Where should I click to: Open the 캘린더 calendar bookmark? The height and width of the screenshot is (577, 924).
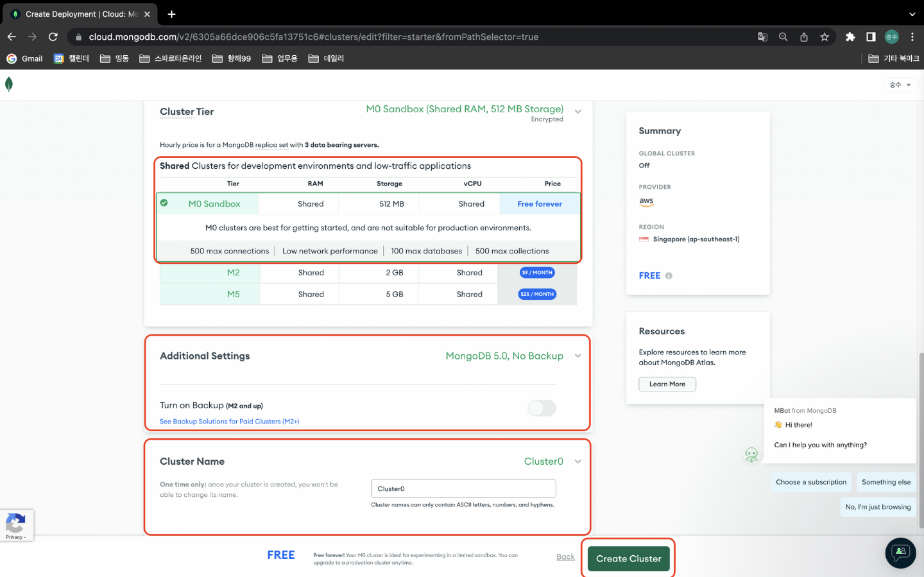[71, 58]
